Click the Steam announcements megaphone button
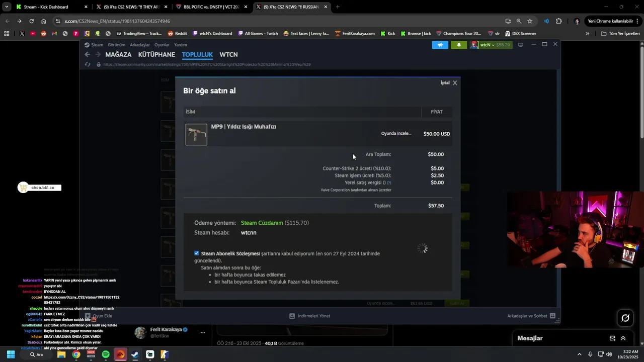This screenshot has height=362, width=644. (440, 45)
